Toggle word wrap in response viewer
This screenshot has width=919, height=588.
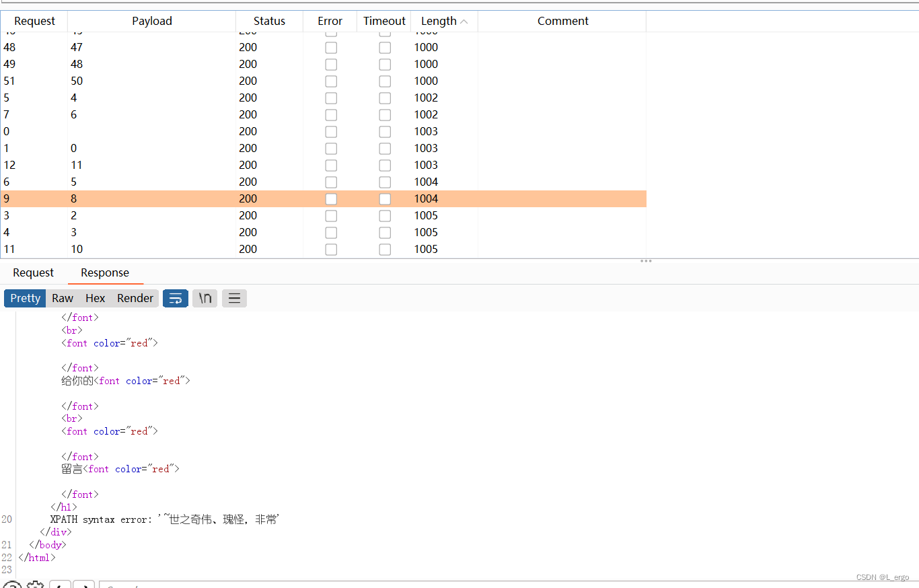[x=175, y=298]
